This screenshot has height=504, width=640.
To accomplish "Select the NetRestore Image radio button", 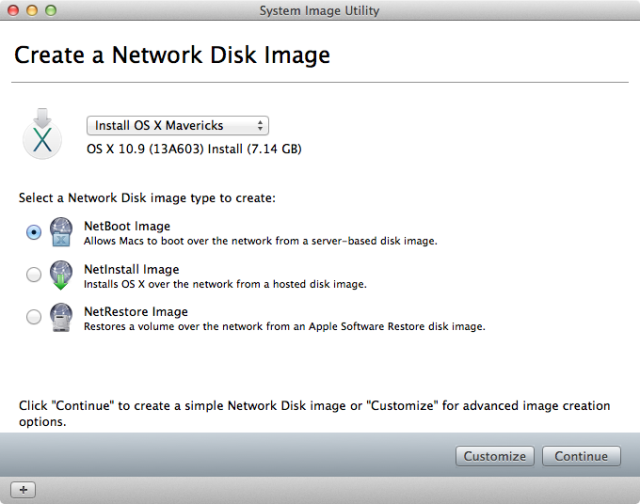I will [34, 317].
